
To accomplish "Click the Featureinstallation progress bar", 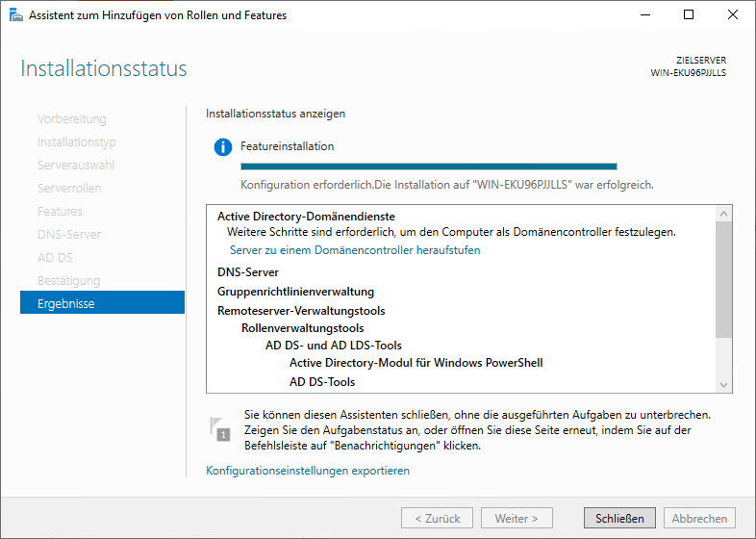I will point(429,167).
